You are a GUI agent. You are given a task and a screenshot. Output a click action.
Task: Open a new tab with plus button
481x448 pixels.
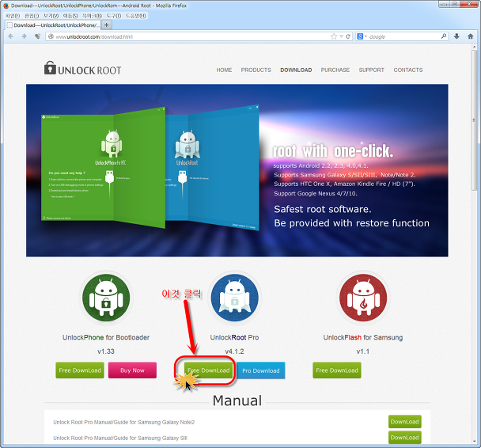(x=107, y=25)
